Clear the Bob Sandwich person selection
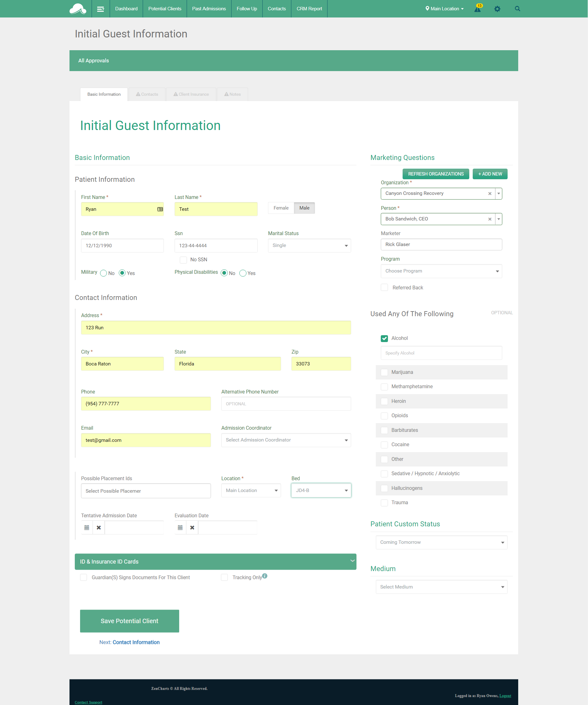This screenshot has width=588, height=705. 490,219
